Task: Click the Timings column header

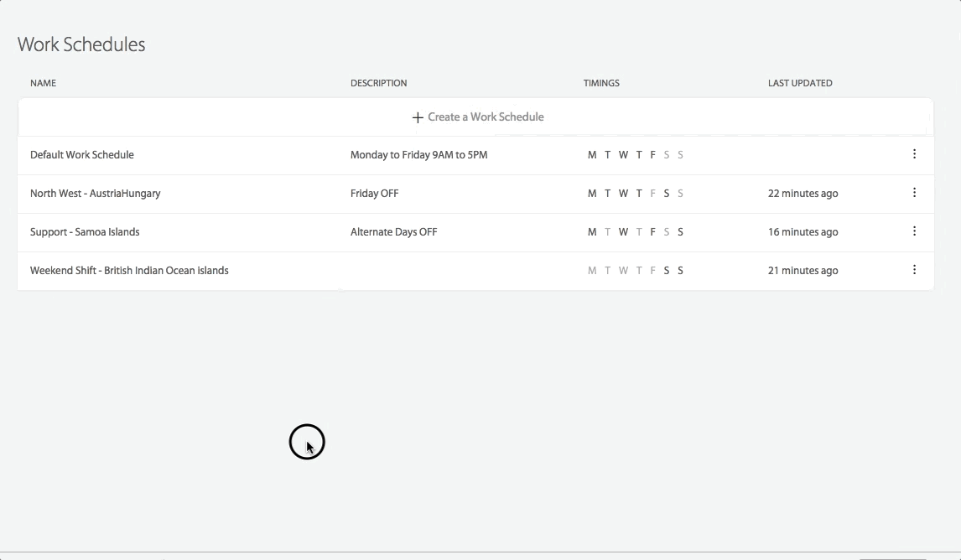Action: point(601,83)
